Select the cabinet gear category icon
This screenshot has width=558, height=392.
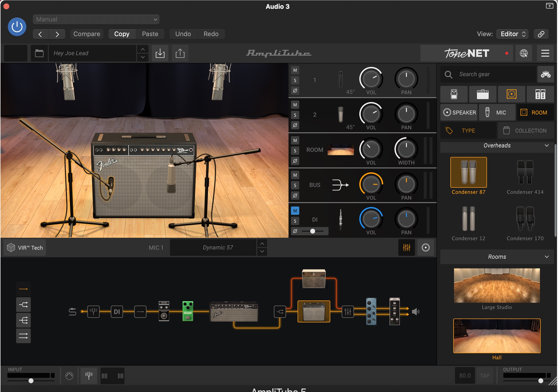click(511, 94)
